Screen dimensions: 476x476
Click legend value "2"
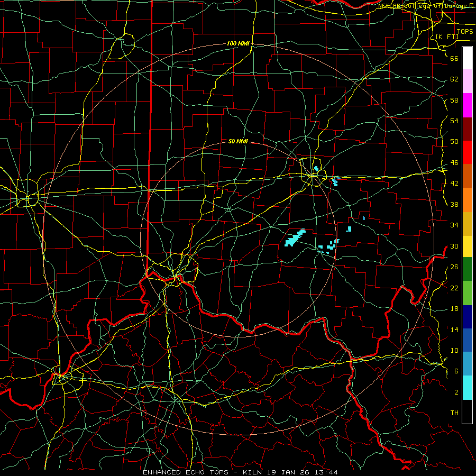point(456,392)
